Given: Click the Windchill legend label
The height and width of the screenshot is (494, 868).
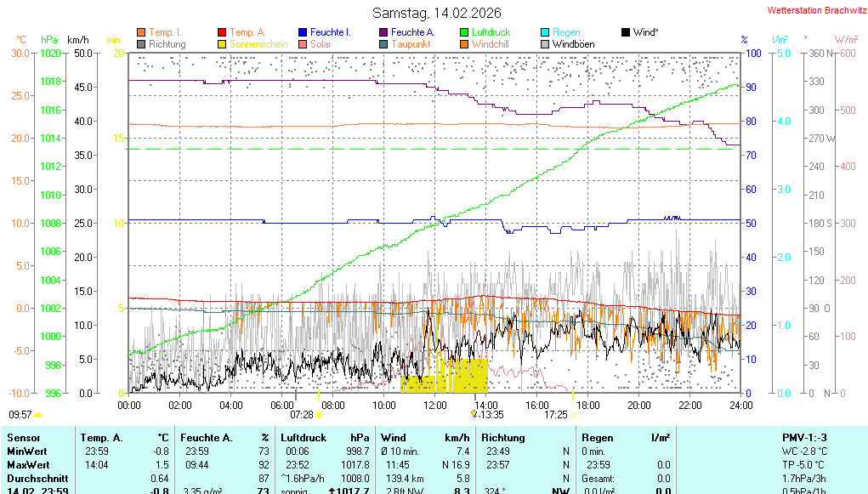Looking at the screenshot, I should (491, 44).
